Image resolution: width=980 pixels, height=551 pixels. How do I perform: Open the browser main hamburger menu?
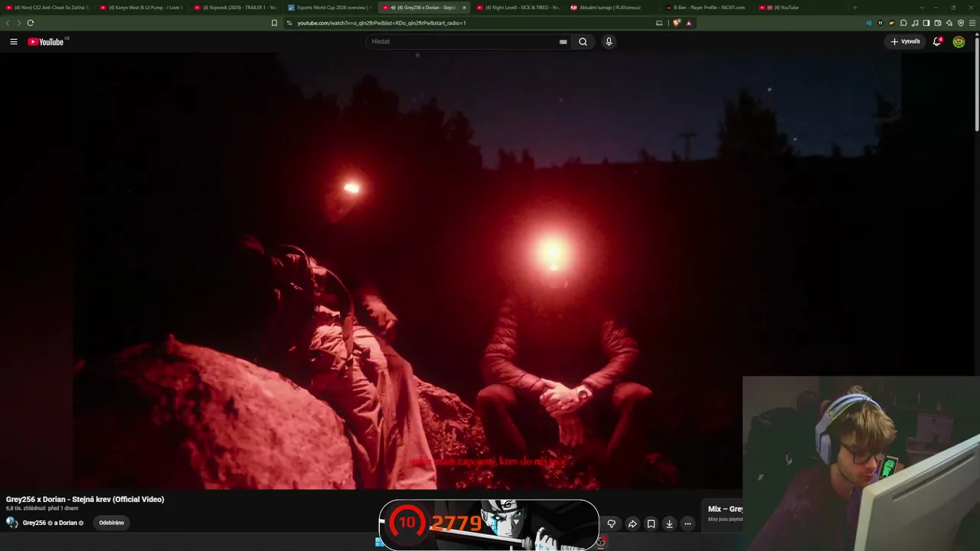(x=972, y=23)
